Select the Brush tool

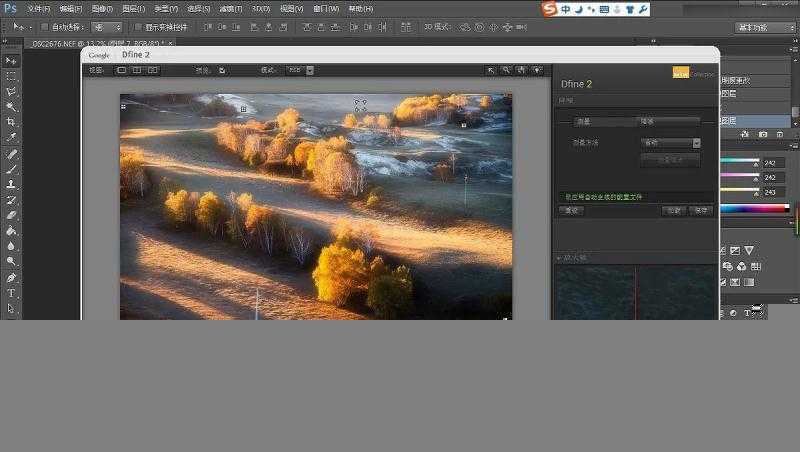point(11,169)
